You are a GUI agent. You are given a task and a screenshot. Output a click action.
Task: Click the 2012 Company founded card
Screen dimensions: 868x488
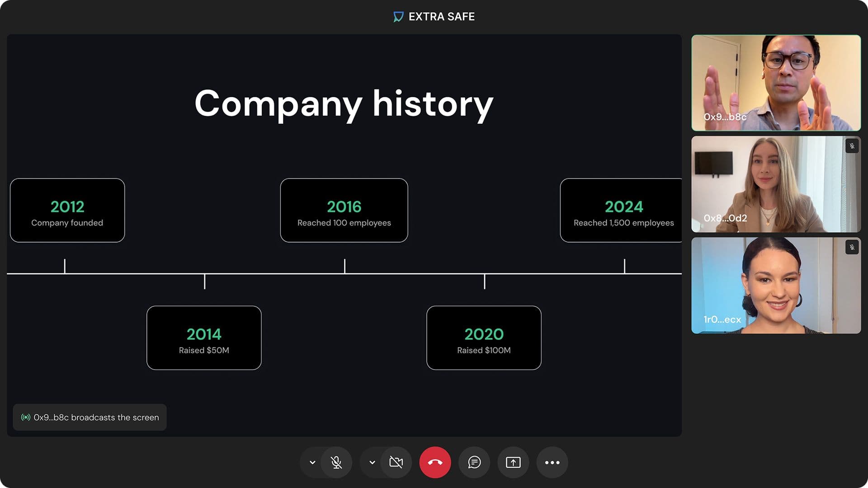(67, 210)
